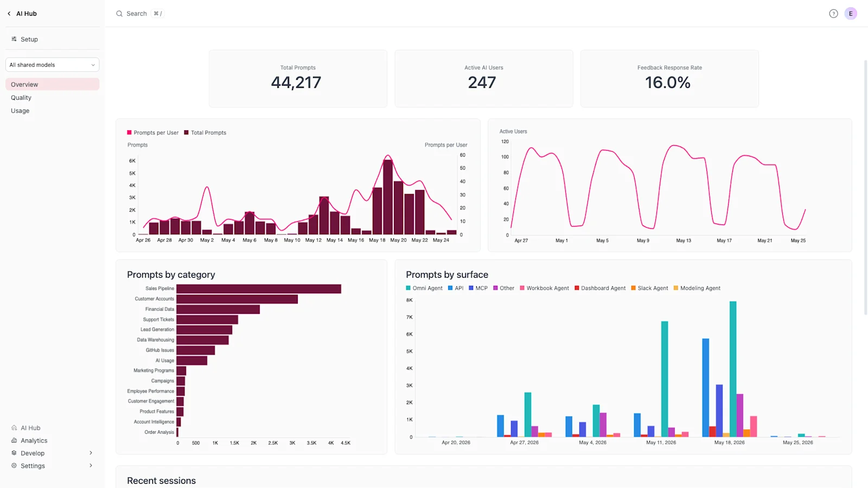Click the back chevron beside AI Hub title

(x=9, y=14)
